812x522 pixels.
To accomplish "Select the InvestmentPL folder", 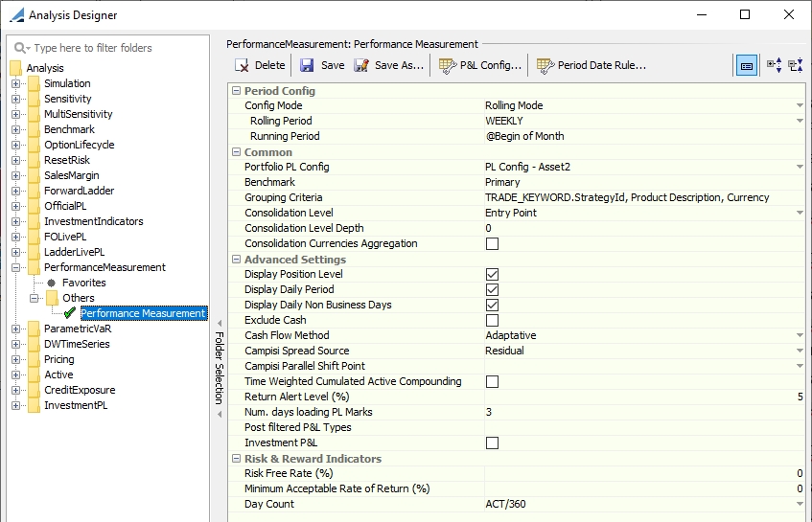I will (76, 405).
